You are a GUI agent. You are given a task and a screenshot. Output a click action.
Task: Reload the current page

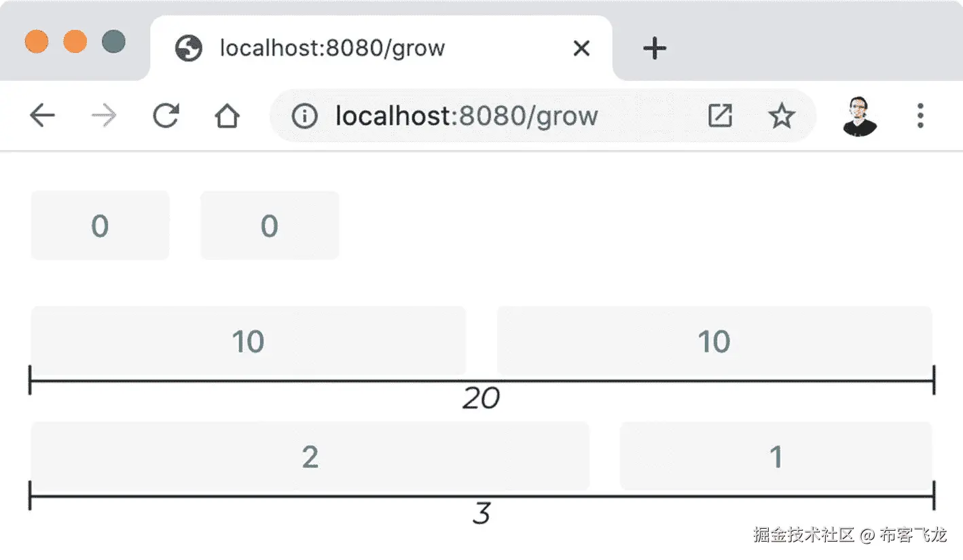pos(165,117)
